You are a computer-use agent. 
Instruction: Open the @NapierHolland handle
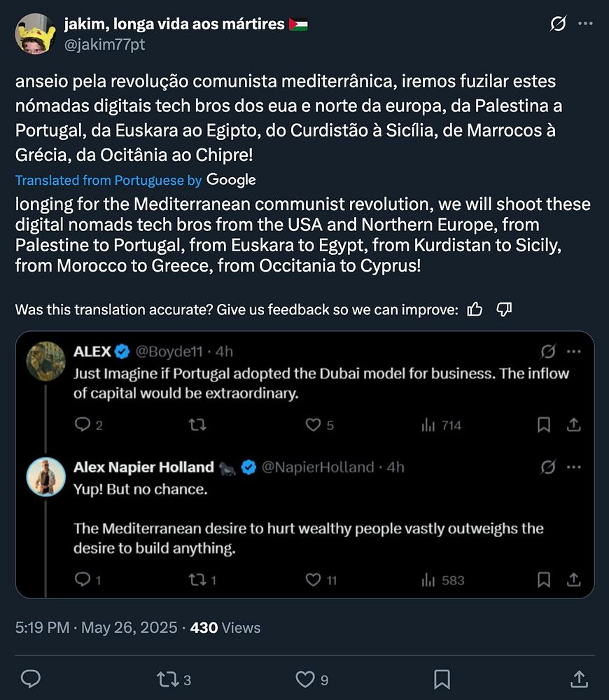pos(317,467)
